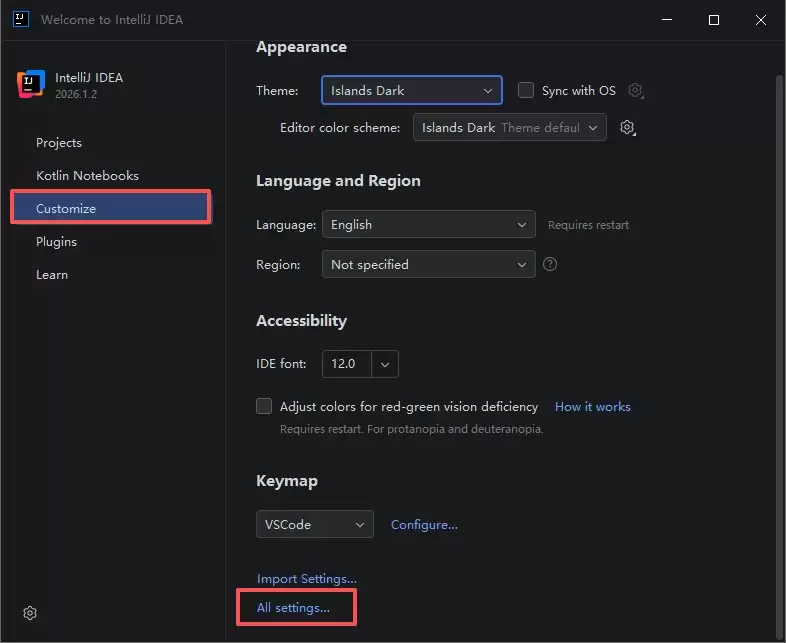Image resolution: width=786 pixels, height=643 pixels.
Task: Click the How it works link
Action: click(x=593, y=406)
